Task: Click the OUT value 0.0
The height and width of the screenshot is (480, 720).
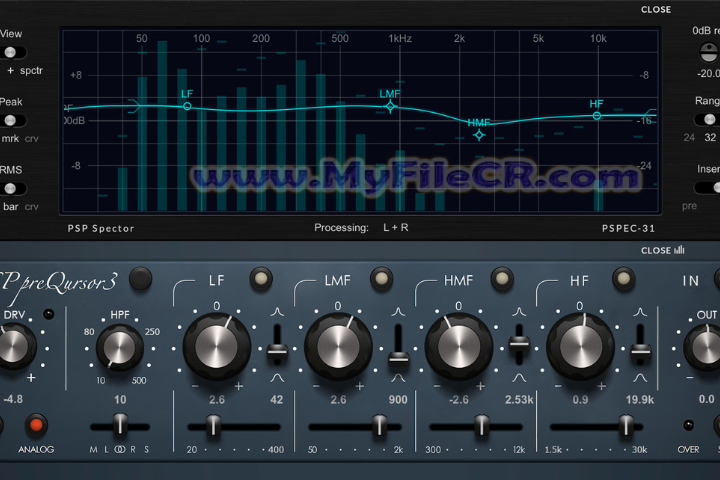Action: (x=706, y=400)
